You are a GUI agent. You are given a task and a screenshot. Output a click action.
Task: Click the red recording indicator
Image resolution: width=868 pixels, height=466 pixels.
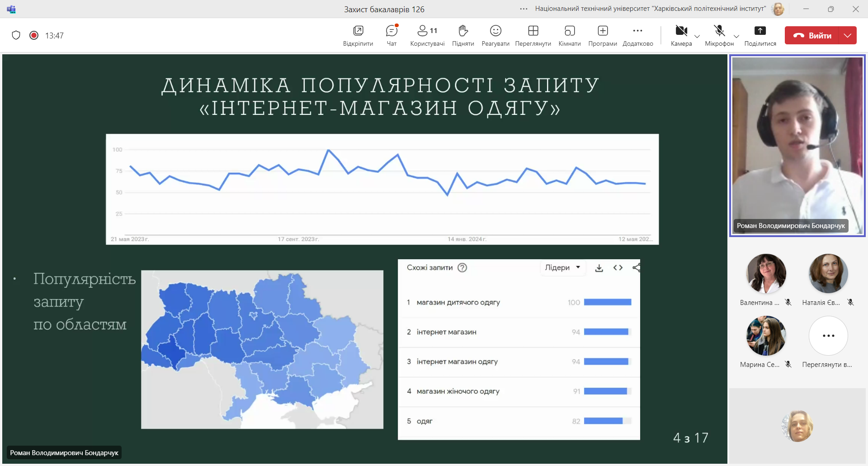34,35
